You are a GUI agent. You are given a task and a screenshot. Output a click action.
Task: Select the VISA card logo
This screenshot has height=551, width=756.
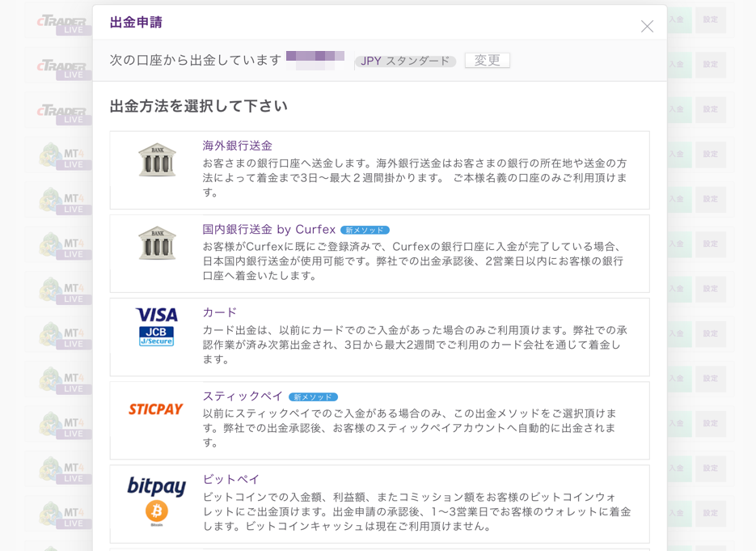coord(157,315)
